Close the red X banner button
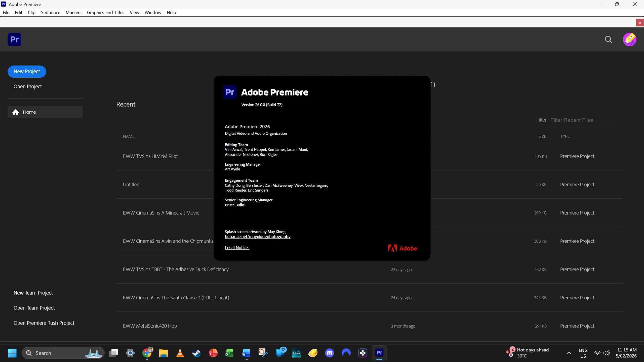Image resolution: width=644 pixels, height=362 pixels. click(x=640, y=23)
